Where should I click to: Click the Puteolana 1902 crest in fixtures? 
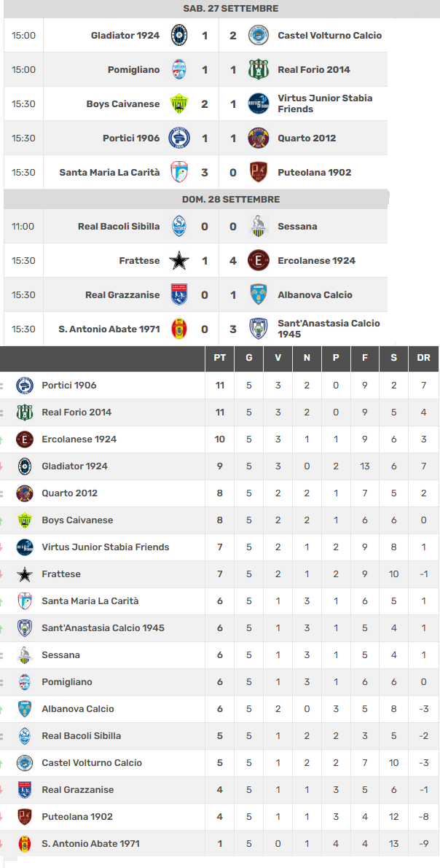pos(258,172)
